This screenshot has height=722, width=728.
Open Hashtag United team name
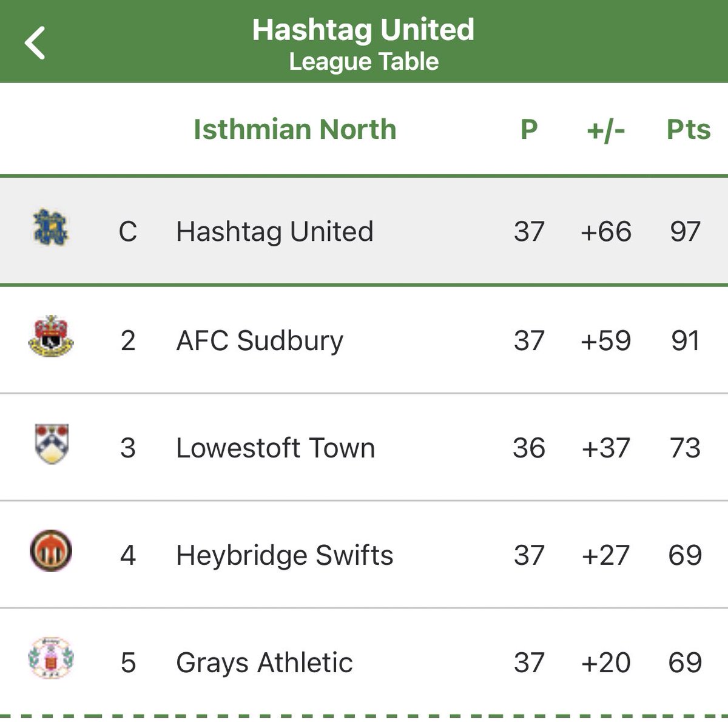point(274,232)
